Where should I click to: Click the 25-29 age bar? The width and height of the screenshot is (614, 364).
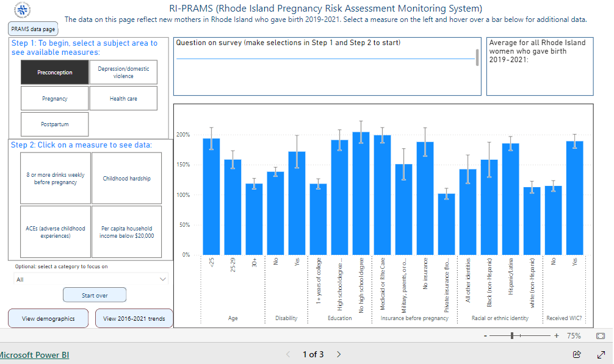click(x=233, y=207)
